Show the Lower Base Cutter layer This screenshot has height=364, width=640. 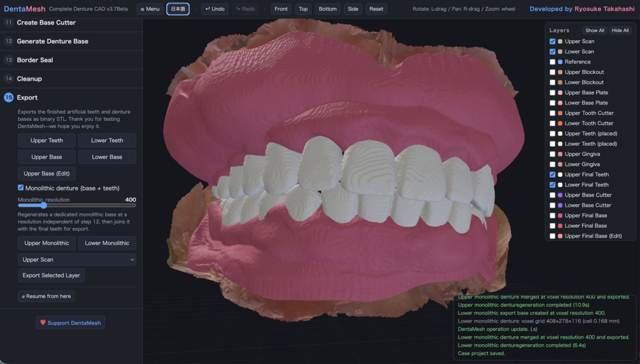(552, 206)
